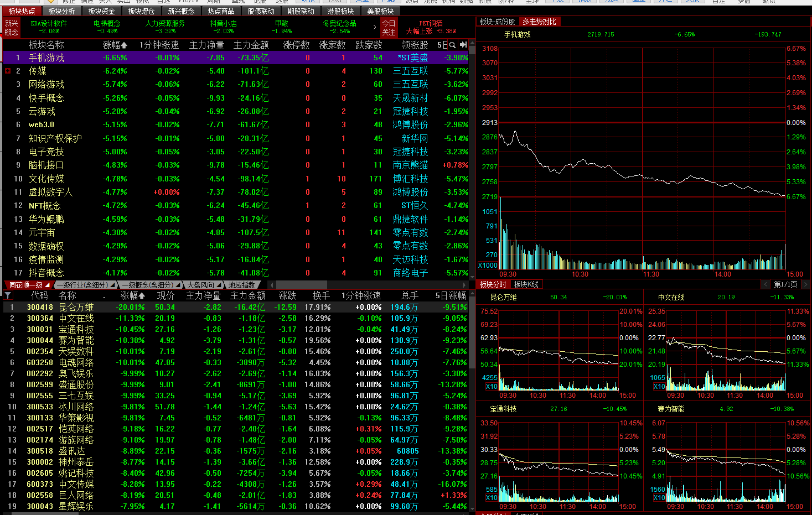Click the right chevron in the 新兴概念 ticker strip
812x515 pixels.
375,27
